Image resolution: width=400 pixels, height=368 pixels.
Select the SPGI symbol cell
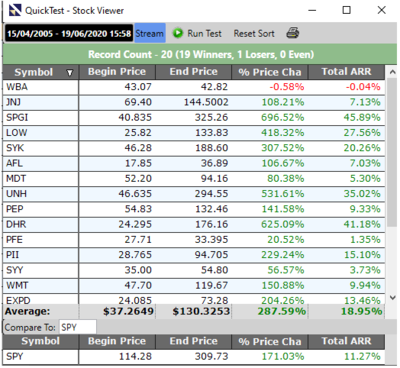point(41,117)
